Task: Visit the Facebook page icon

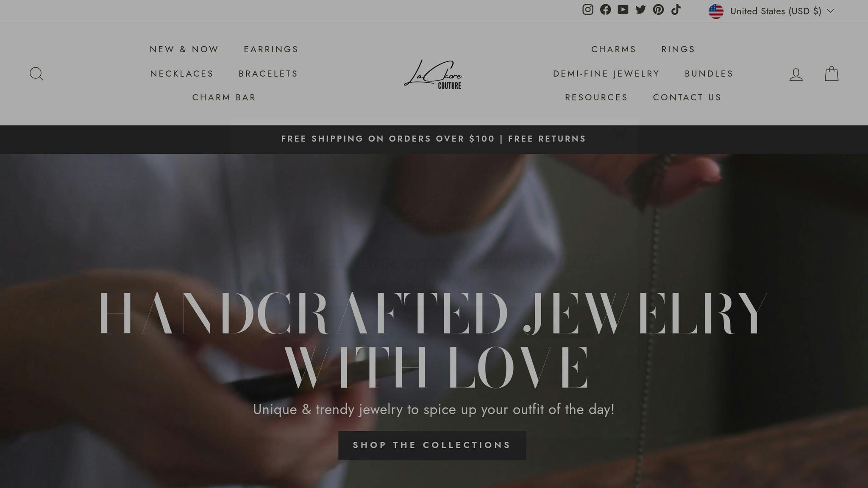Action: click(605, 10)
